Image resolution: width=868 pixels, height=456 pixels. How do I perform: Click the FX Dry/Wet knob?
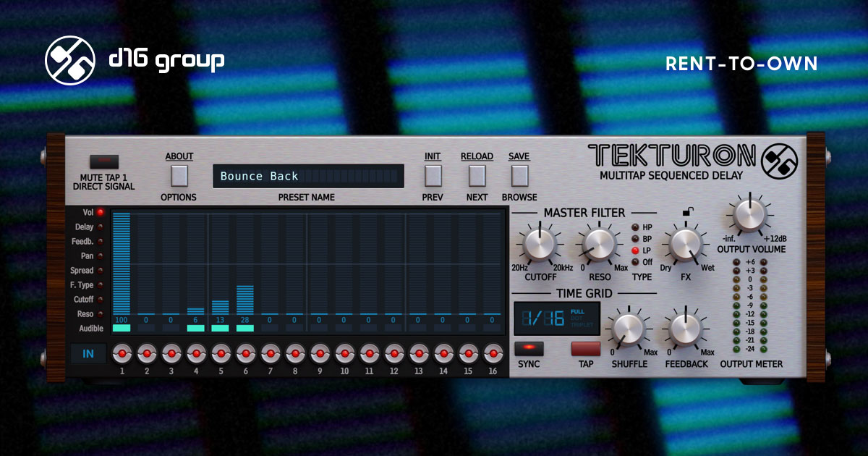pyautogui.click(x=686, y=244)
